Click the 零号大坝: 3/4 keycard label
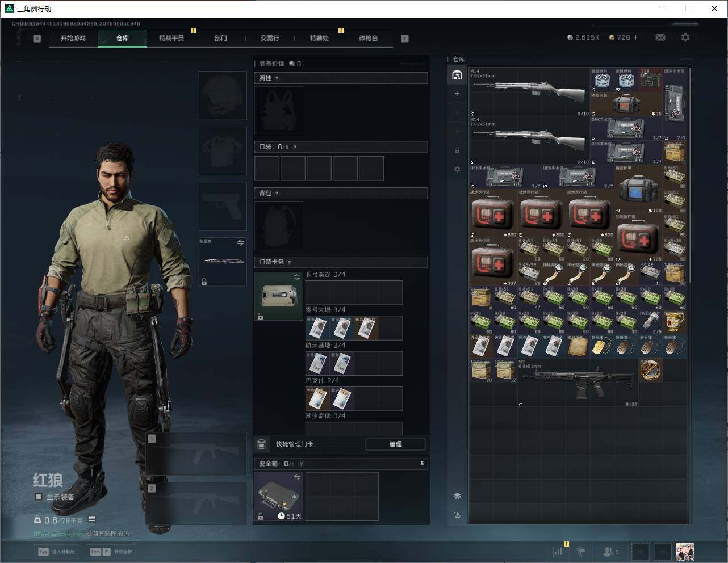Image resolution: width=728 pixels, height=563 pixels. [325, 310]
